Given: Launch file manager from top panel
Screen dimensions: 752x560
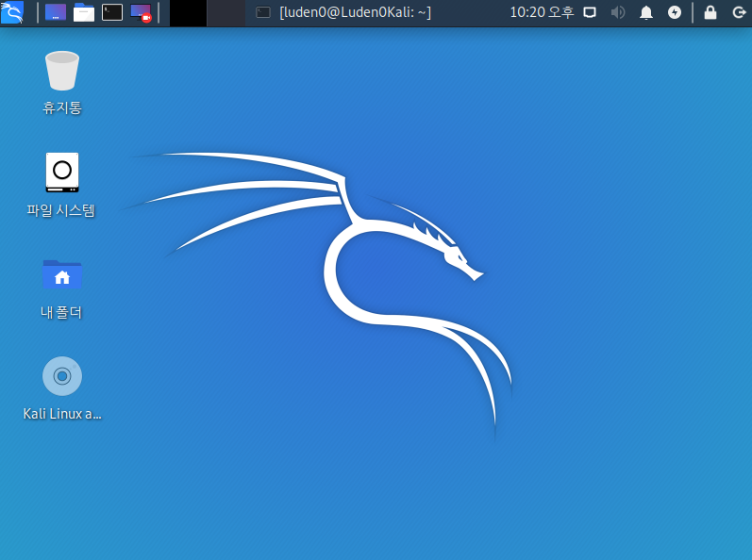Looking at the screenshot, I should 84,12.
